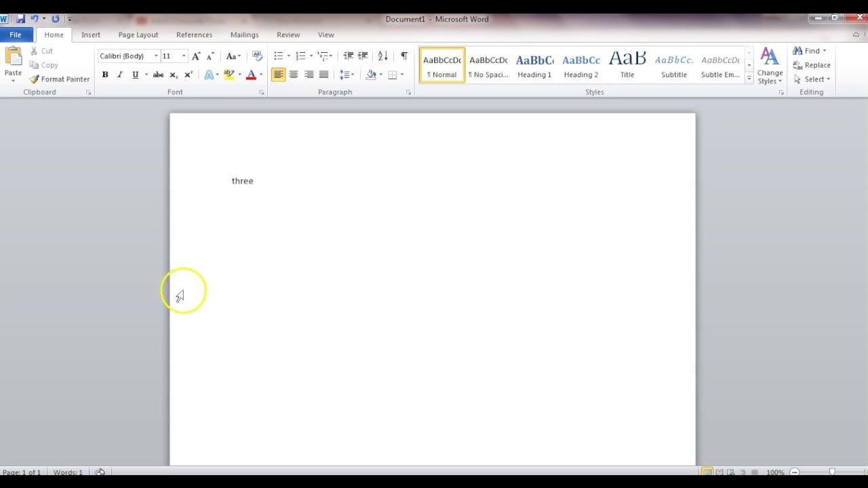Toggle paragraph marks display
The image size is (868, 488).
coord(403,56)
